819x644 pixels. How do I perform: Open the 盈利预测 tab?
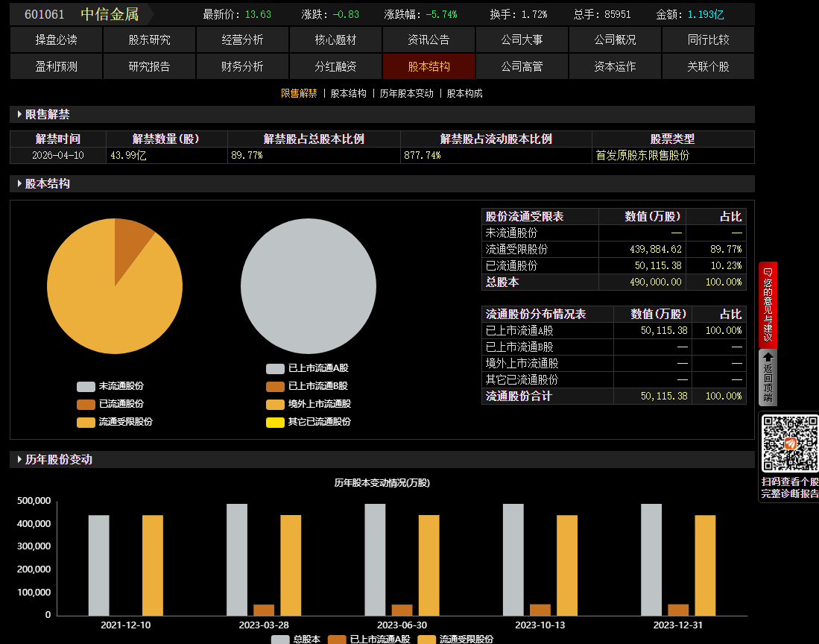pyautogui.click(x=56, y=66)
